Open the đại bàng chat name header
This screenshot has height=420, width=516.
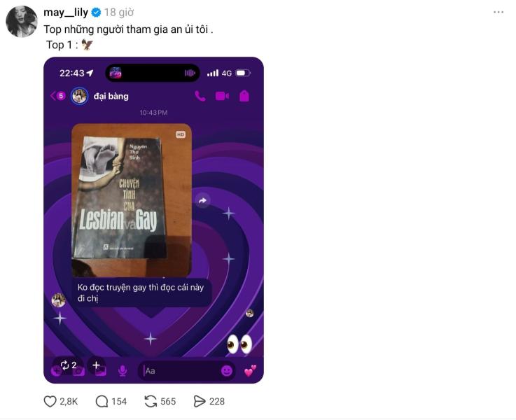point(111,96)
